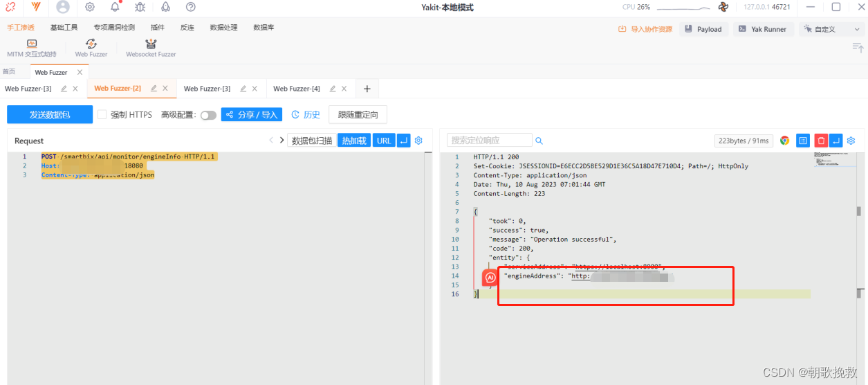Switch to the first Web Fuzzer-[3] tab
Screen dimensions: 868x385
point(28,89)
